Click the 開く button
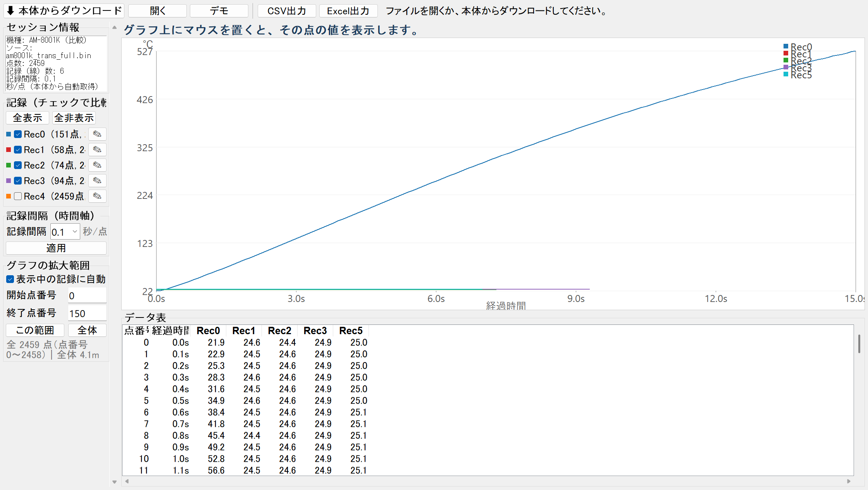The height and width of the screenshot is (490, 868). click(x=157, y=11)
